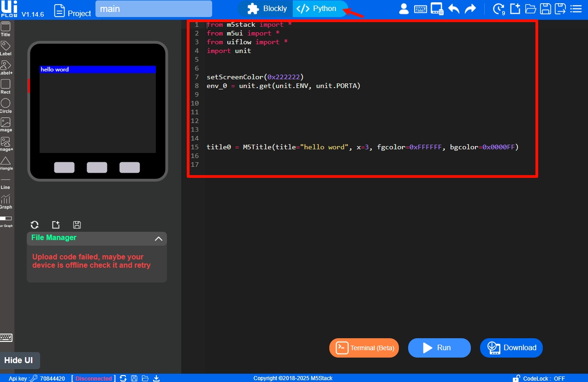Select the Image+ UI element
Screen dimensions: 588x382
pos(6,144)
